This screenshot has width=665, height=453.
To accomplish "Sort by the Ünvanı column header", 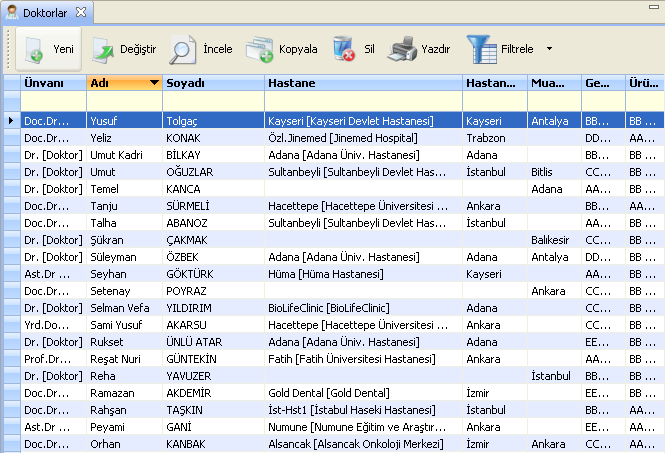I will coord(53,83).
